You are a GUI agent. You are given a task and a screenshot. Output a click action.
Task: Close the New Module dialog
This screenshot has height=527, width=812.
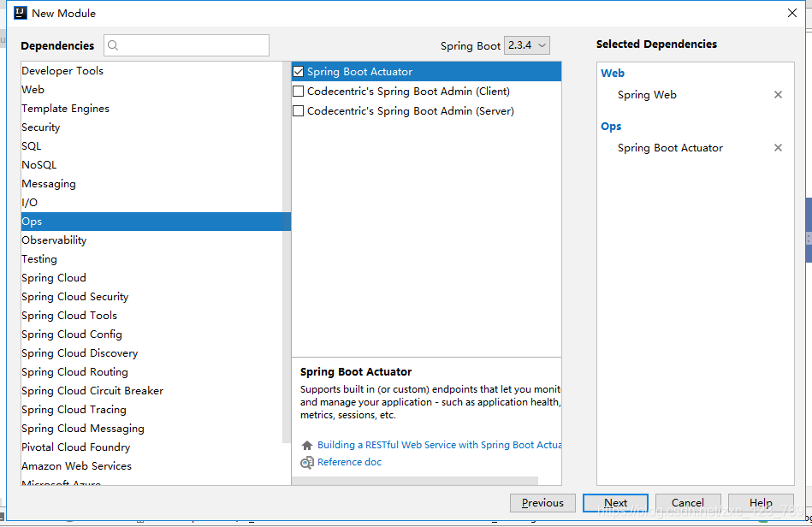coord(792,13)
